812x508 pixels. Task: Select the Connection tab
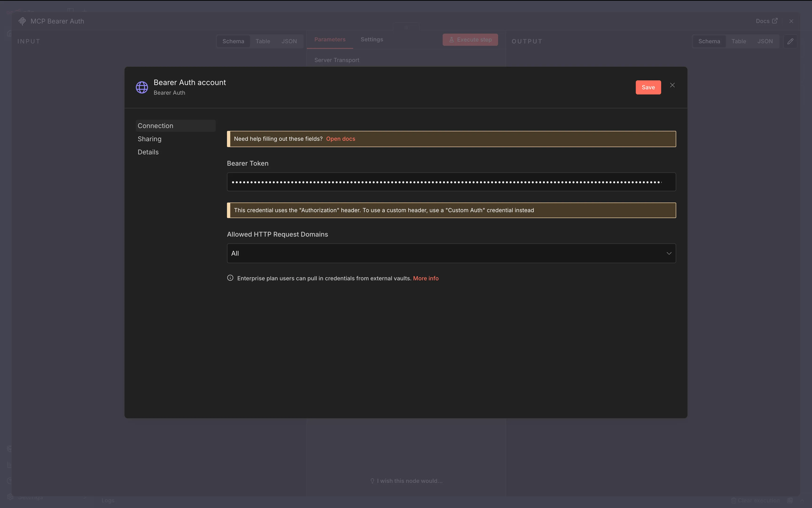[156, 126]
